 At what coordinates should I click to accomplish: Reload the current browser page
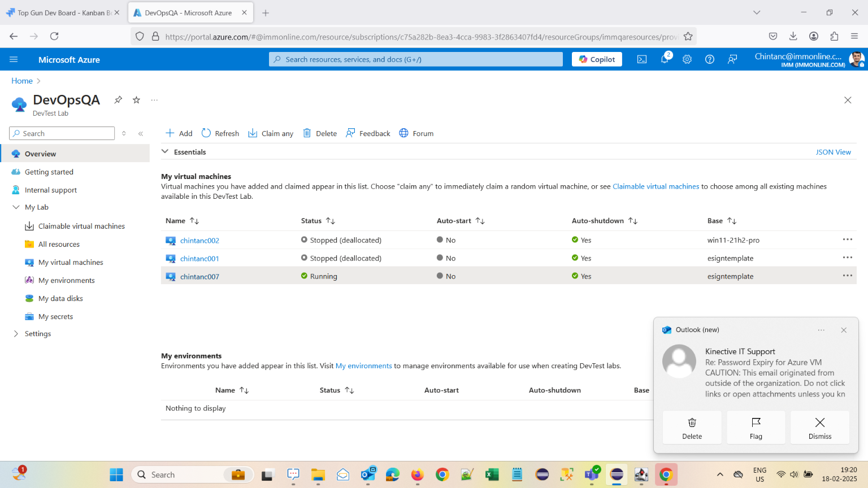pyautogui.click(x=54, y=36)
